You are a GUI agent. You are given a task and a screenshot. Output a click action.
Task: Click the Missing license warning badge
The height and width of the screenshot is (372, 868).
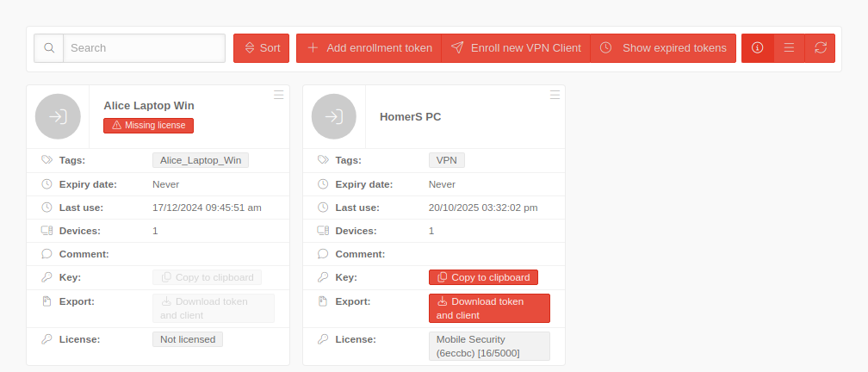[x=149, y=126]
